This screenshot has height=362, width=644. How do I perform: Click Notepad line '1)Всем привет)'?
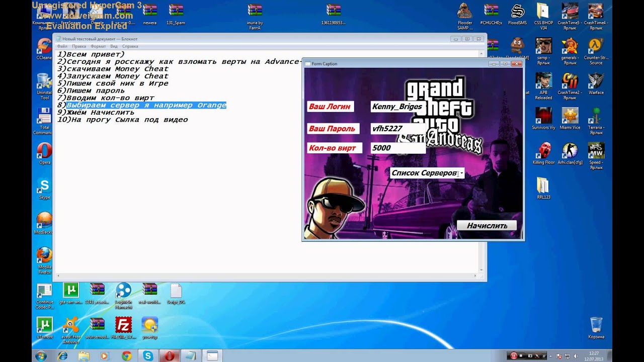pyautogui.click(x=91, y=54)
